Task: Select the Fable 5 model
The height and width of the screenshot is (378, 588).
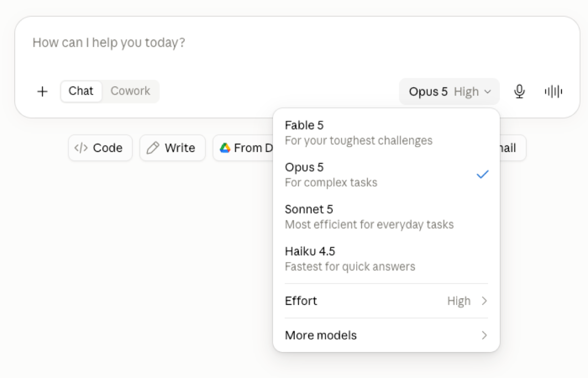Action: click(x=386, y=133)
